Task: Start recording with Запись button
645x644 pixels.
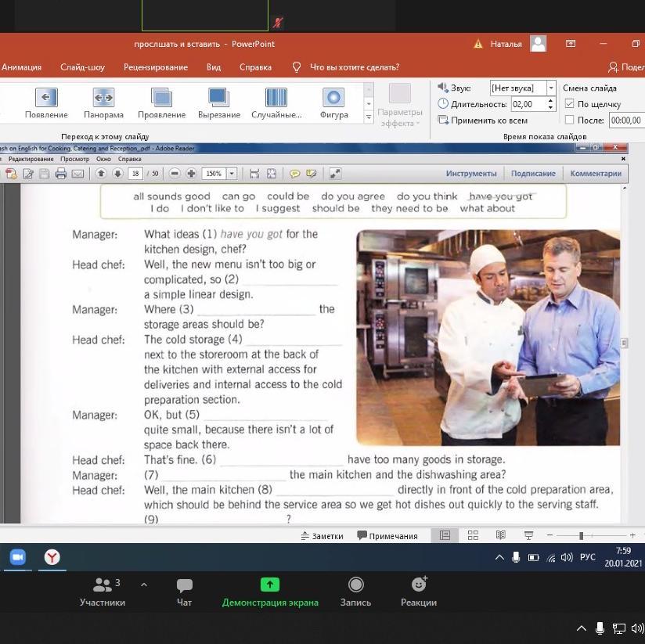Action: [x=355, y=592]
